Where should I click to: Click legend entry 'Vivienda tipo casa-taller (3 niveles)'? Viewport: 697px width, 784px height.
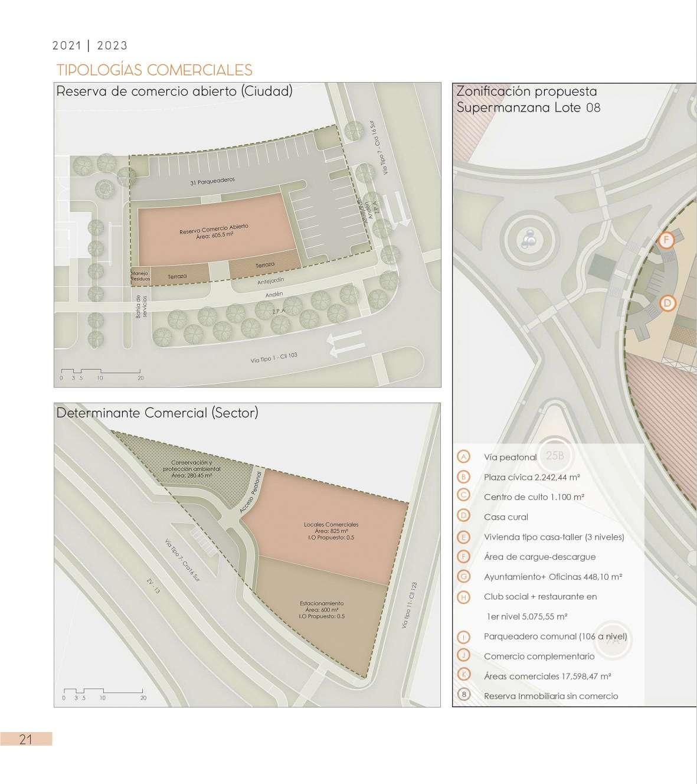(554, 537)
